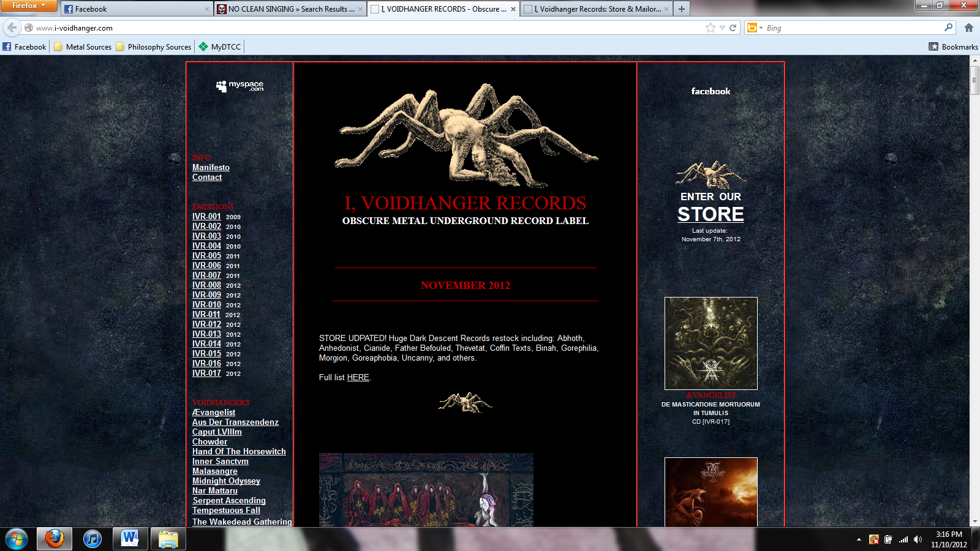This screenshot has width=980, height=551.
Task: Go to the Firefox home page icon
Action: (x=968, y=28)
